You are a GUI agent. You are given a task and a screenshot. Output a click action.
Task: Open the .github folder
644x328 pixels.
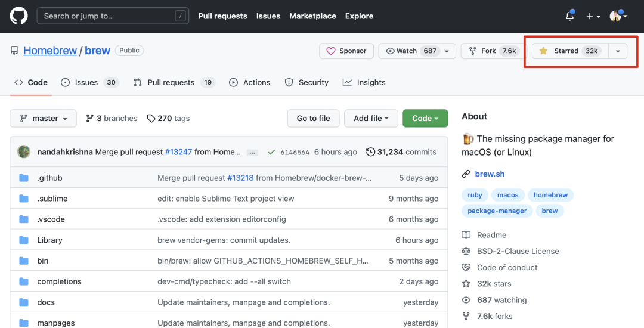click(x=49, y=178)
